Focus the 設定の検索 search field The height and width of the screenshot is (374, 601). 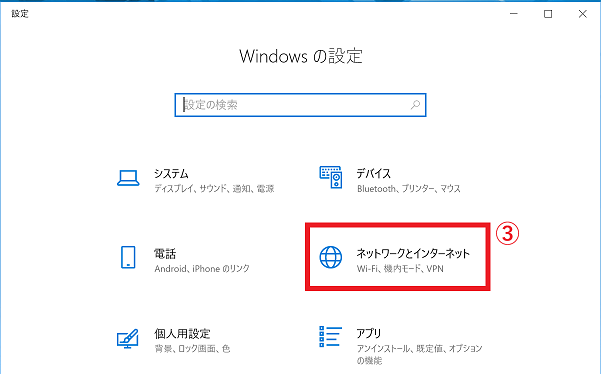(300, 105)
